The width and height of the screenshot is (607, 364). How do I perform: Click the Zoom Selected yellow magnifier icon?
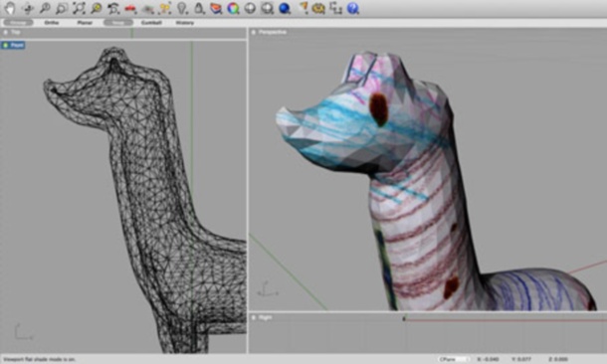[96, 8]
